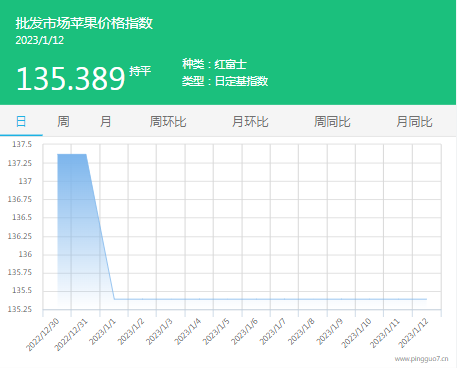
Task: Click the index value 135.389
Action: pyautogui.click(x=71, y=79)
